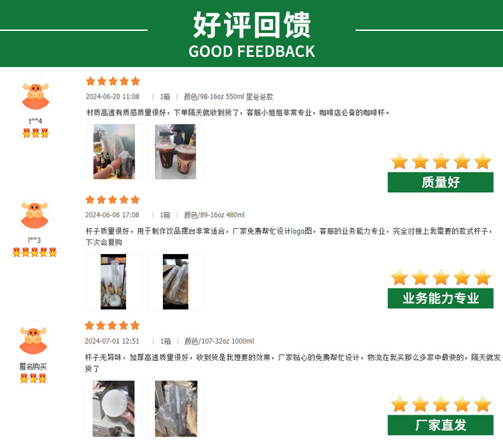Click the avatar of the anonymous buyer
The width and height of the screenshot is (503, 448).
click(34, 338)
